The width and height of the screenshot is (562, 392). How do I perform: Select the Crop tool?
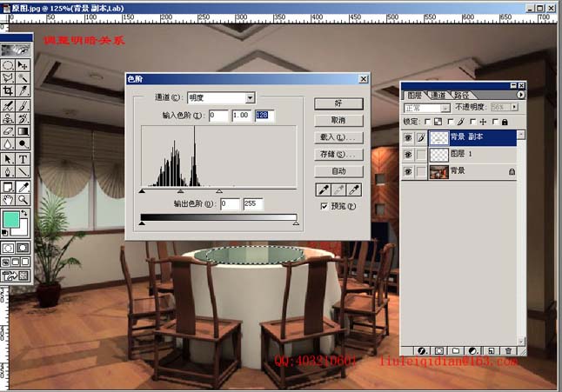coord(8,90)
